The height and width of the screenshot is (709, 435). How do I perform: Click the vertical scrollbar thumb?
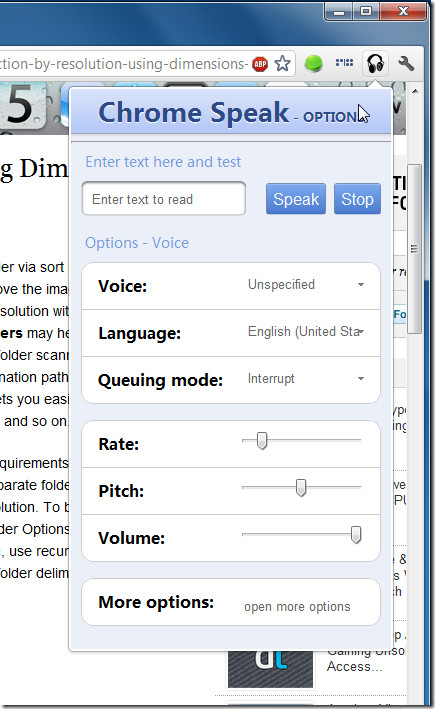[415, 249]
